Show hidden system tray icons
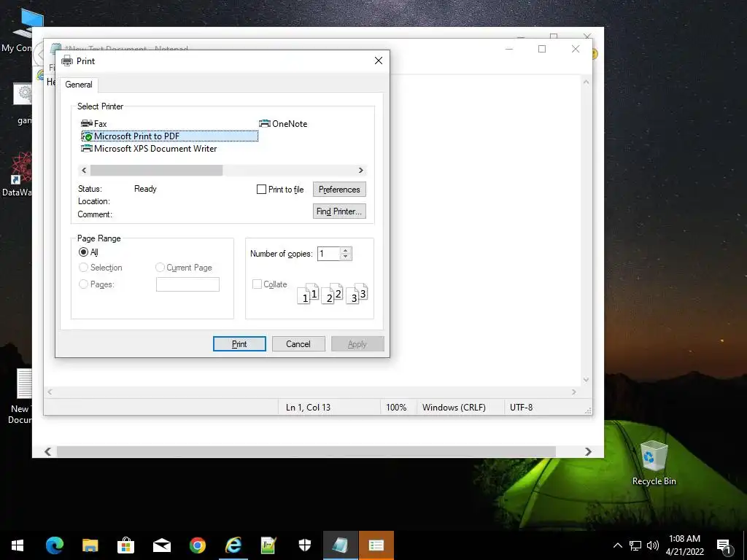This screenshot has width=747, height=560. click(x=617, y=545)
